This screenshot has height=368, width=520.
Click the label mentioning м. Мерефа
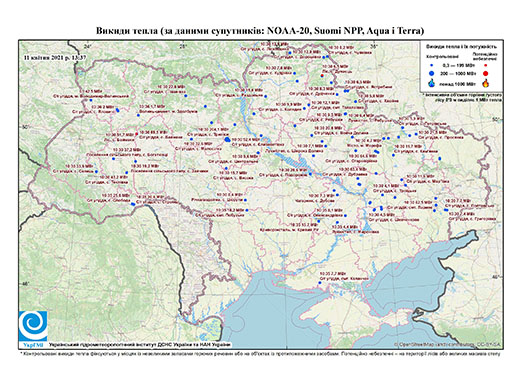tap(364, 146)
